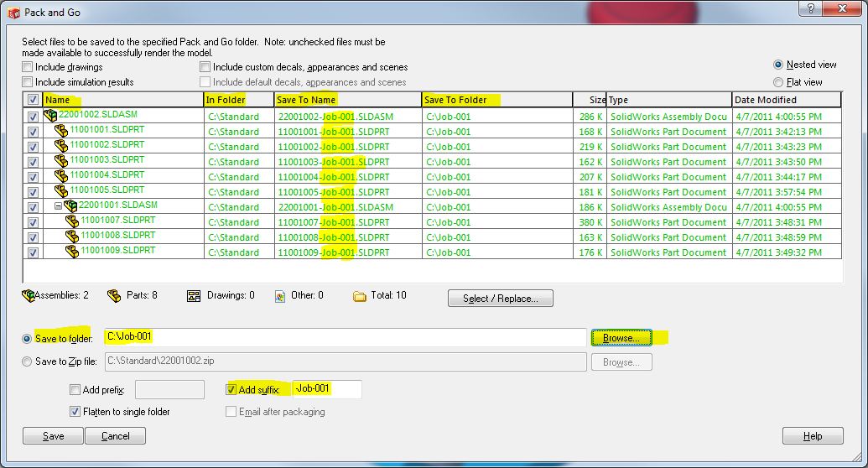Click the part icon beside 11001001.SLDPRT
Viewport: 868px width, 468px height.
tap(61, 131)
